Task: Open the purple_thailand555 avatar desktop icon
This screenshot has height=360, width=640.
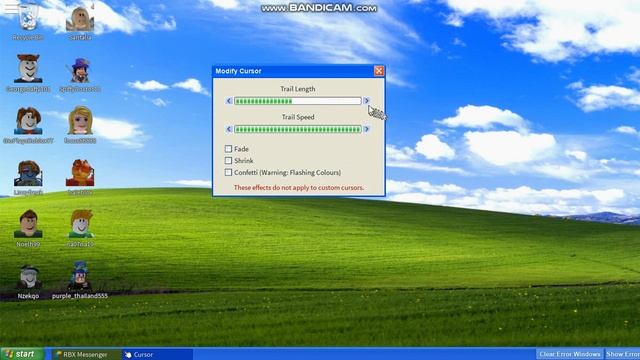Action: pos(80,281)
